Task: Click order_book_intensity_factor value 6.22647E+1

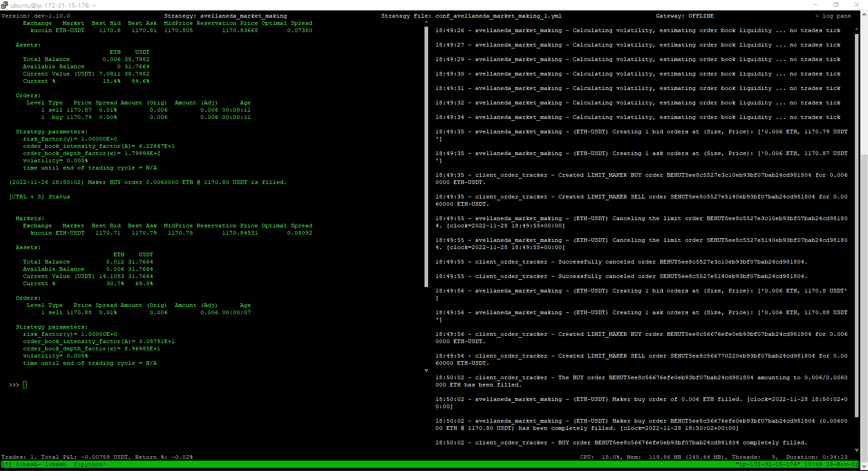Action: (157, 146)
